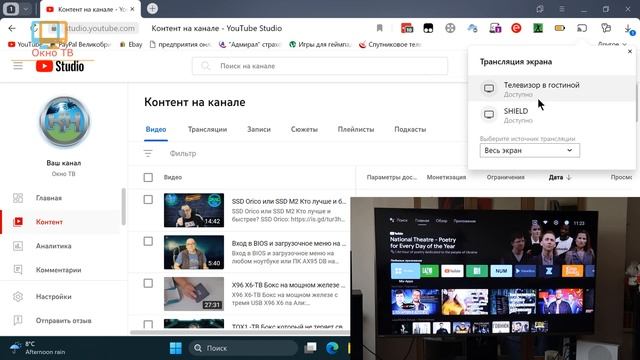Image resolution: width=640 pixels, height=360 pixels.
Task: Select Телевизор в гостиной cast device
Action: (551, 89)
